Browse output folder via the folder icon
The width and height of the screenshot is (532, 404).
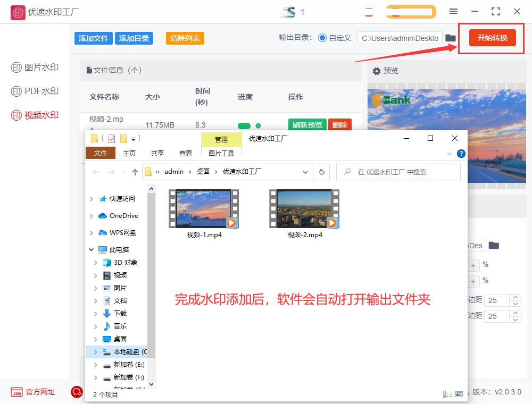point(451,38)
